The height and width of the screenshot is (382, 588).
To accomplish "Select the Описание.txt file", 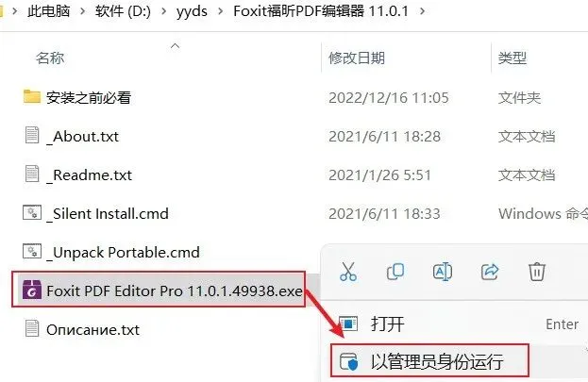I will [x=93, y=329].
